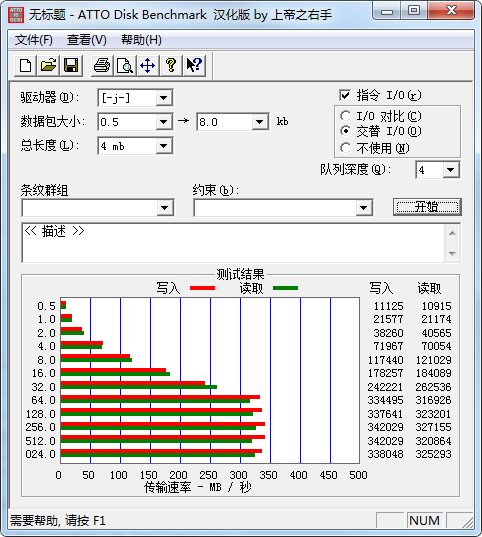Open a file using the folder toolbar icon
Screen dimensions: 482x537
[48, 65]
